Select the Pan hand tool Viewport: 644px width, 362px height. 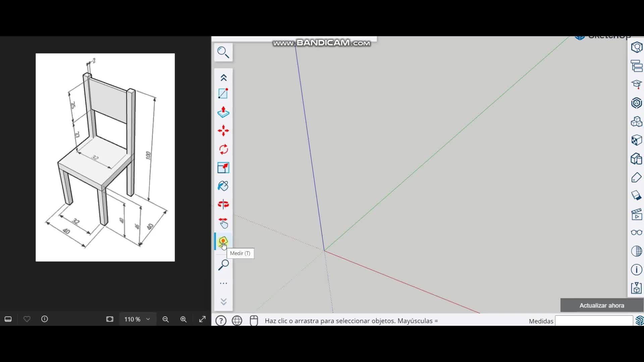[x=223, y=223]
